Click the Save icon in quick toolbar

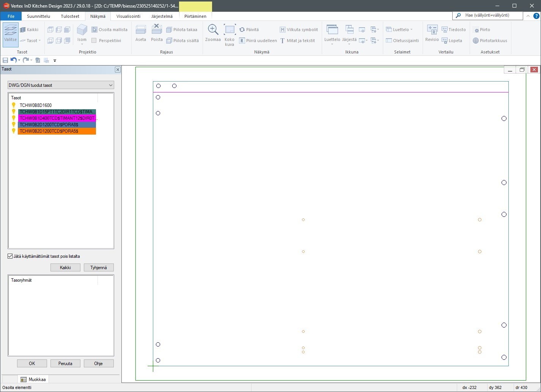5,60
